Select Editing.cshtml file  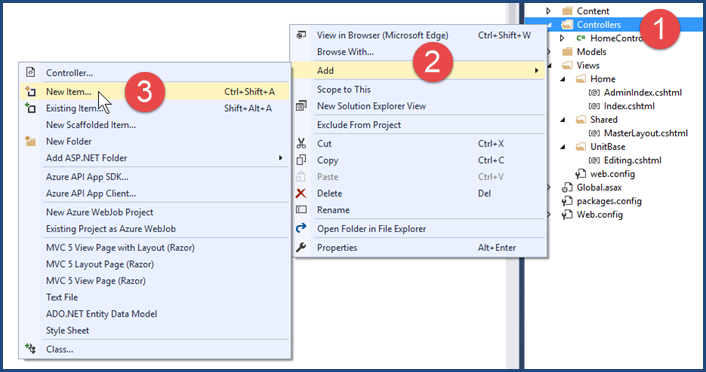[x=633, y=160]
